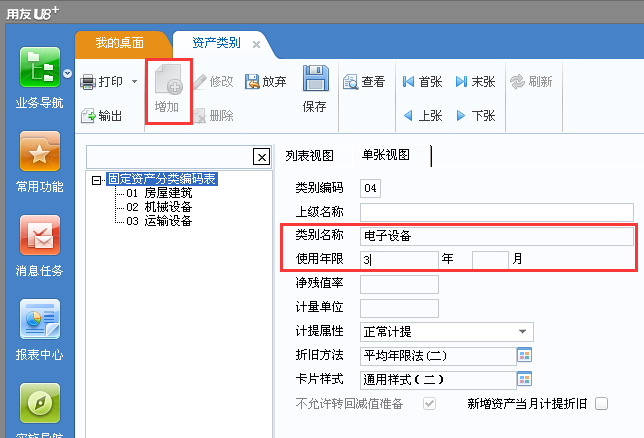Click the 放弃 discard toolbar button

[266, 81]
